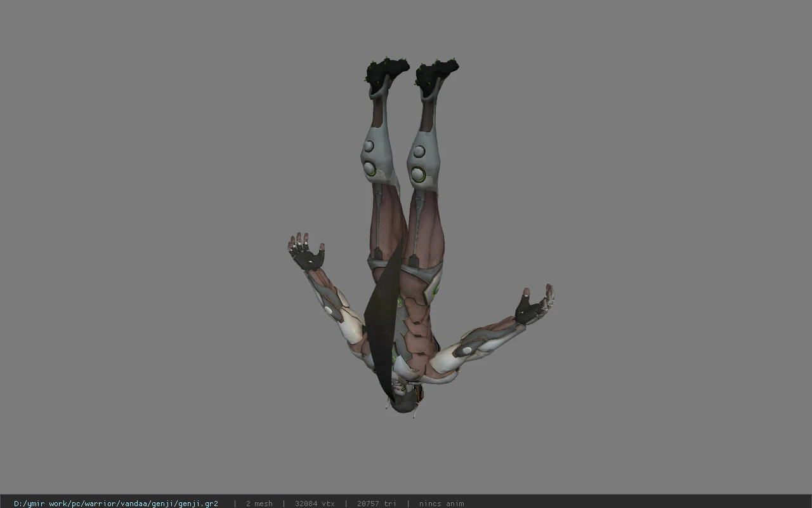Image resolution: width=812 pixels, height=508 pixels.
Task: Click the "32084 vtx" vertex count
Action: tap(315, 504)
